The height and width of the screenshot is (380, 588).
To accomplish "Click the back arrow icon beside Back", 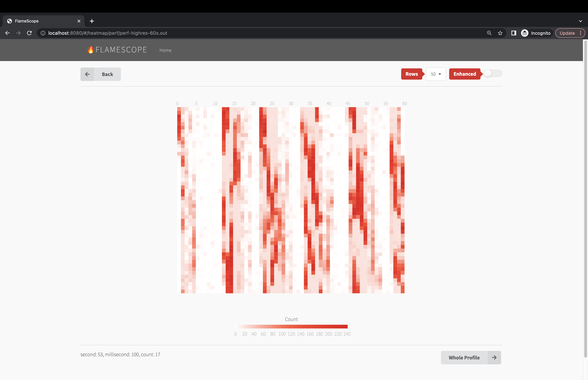I will tap(87, 74).
